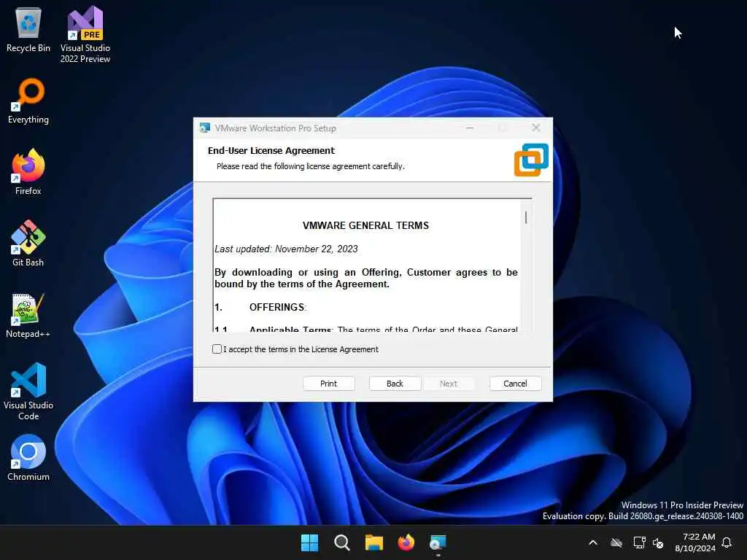Open Firefox from the taskbar

(406, 542)
